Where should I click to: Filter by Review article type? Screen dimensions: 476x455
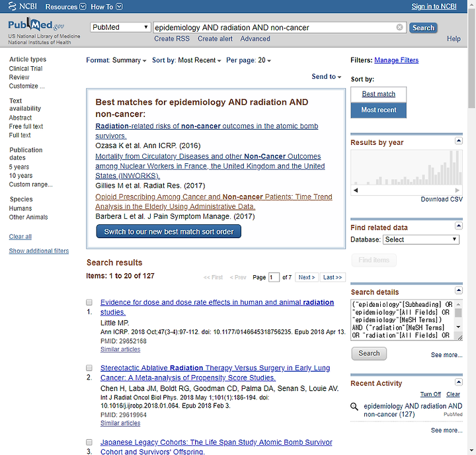tap(19, 77)
